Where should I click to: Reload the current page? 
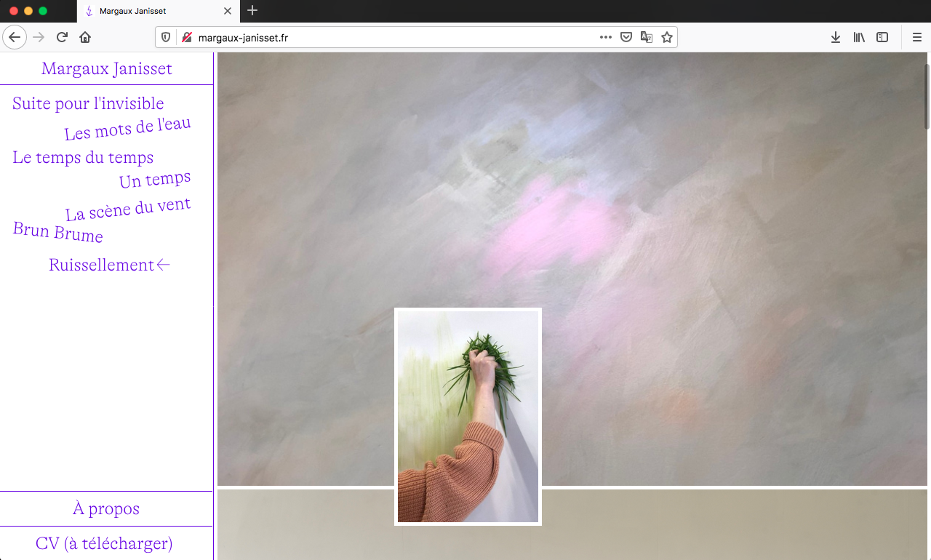[63, 37]
